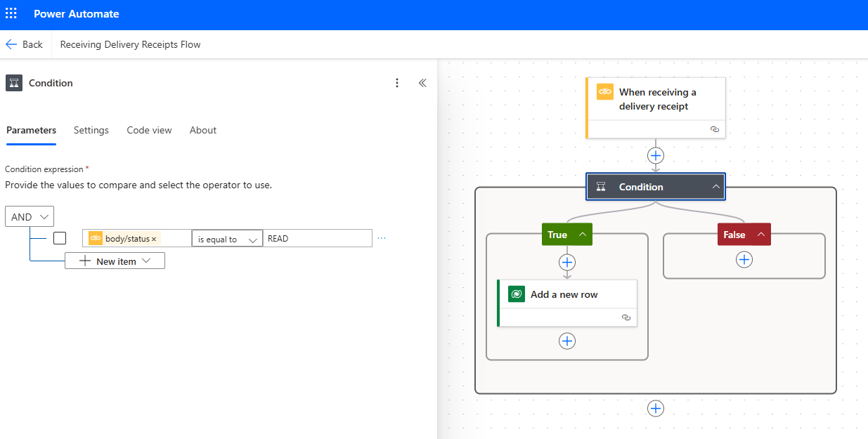Image resolution: width=868 pixels, height=439 pixels.
Task: Open the 'is equal to' operator dropdown
Action: coord(227,239)
